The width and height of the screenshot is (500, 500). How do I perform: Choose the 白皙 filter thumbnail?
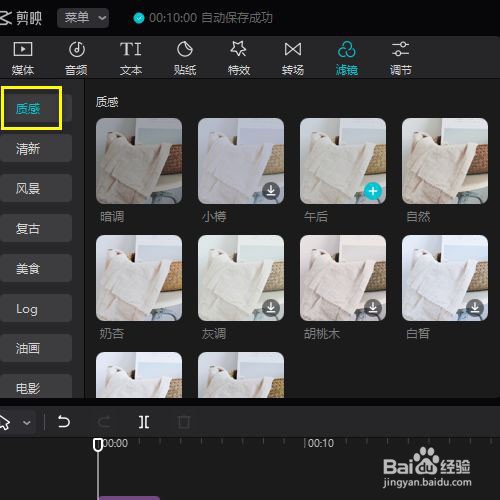445,278
